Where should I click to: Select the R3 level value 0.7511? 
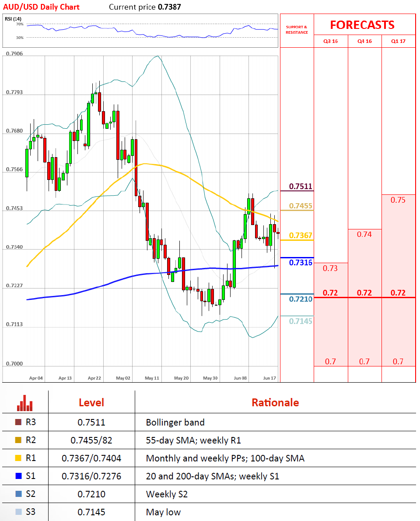(91, 422)
